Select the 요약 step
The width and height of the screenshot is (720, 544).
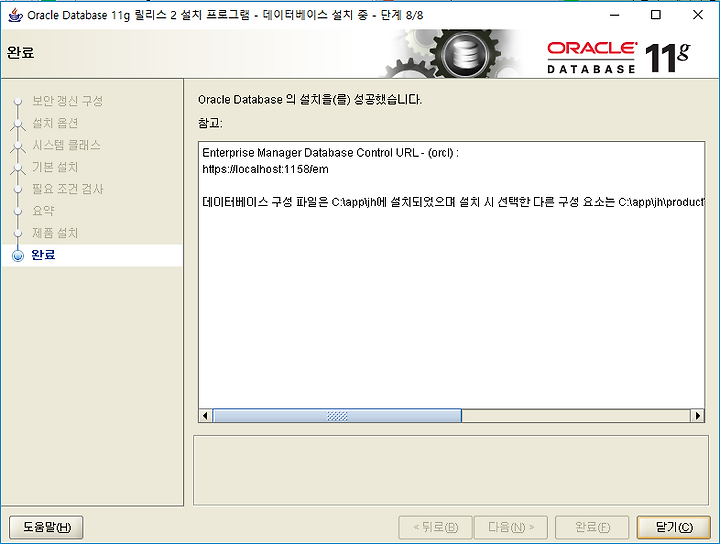click(43, 211)
